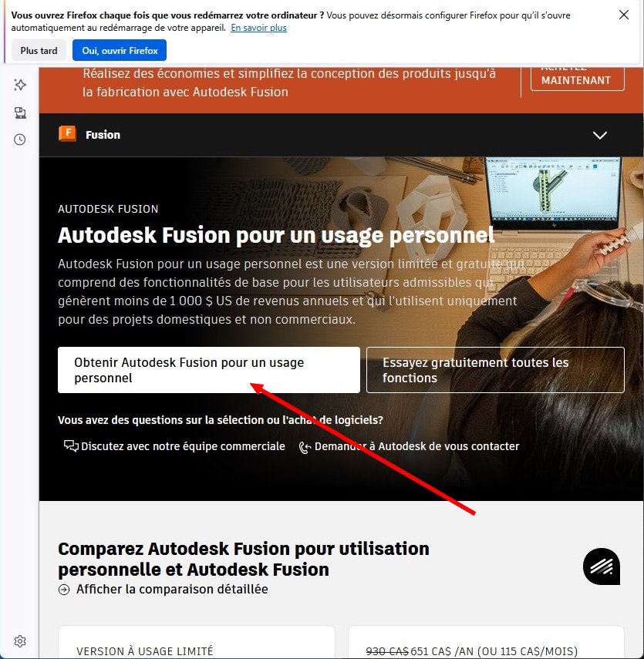Open the En savoir plus link
Viewport: 644px width, 659px height.
point(258,28)
